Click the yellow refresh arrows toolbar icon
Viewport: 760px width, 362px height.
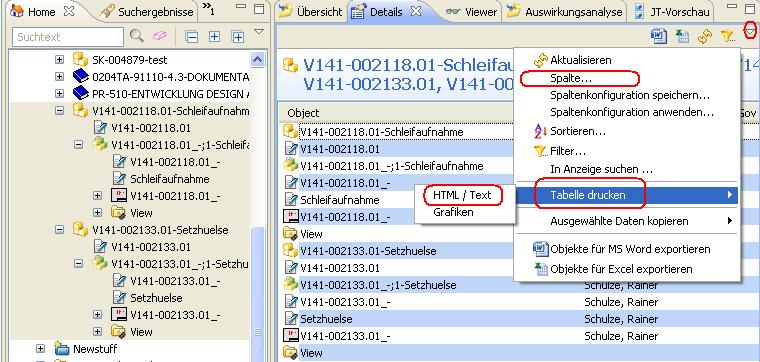704,36
